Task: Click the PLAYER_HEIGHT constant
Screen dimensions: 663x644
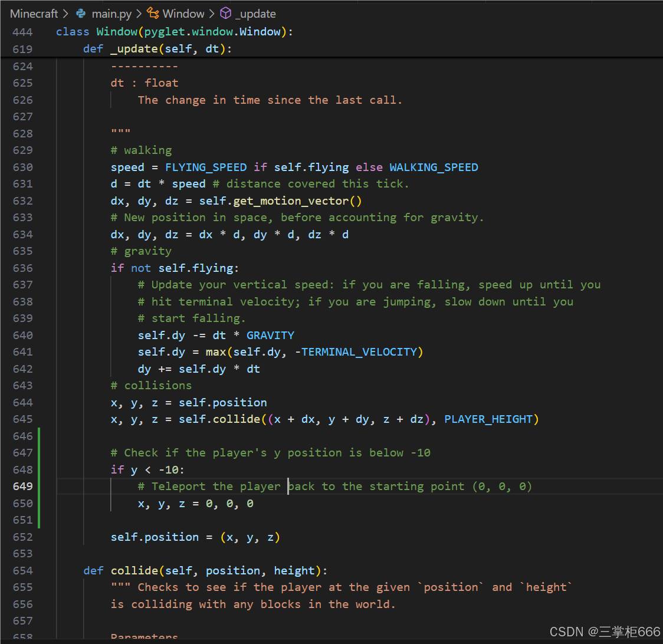Action: 488,419
